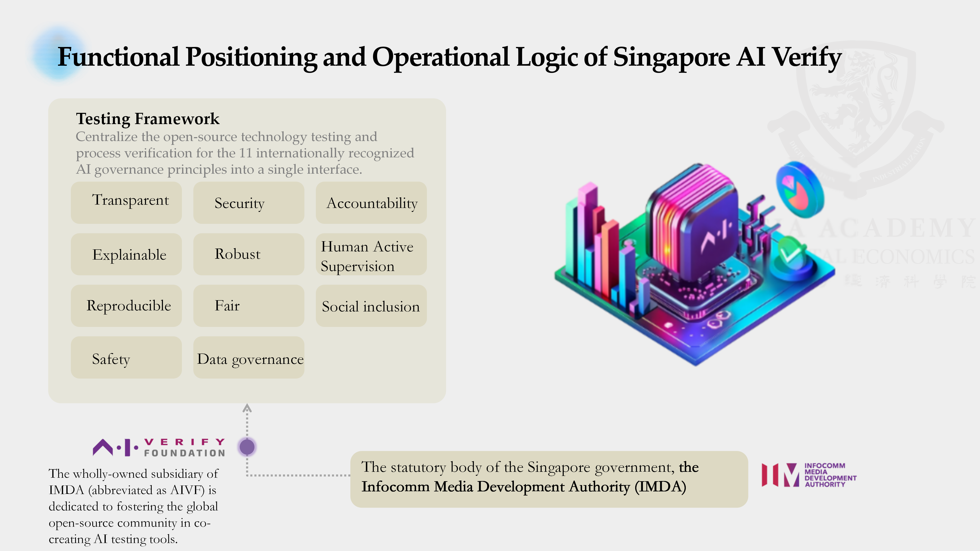Click the pie chart disc icon

798,190
